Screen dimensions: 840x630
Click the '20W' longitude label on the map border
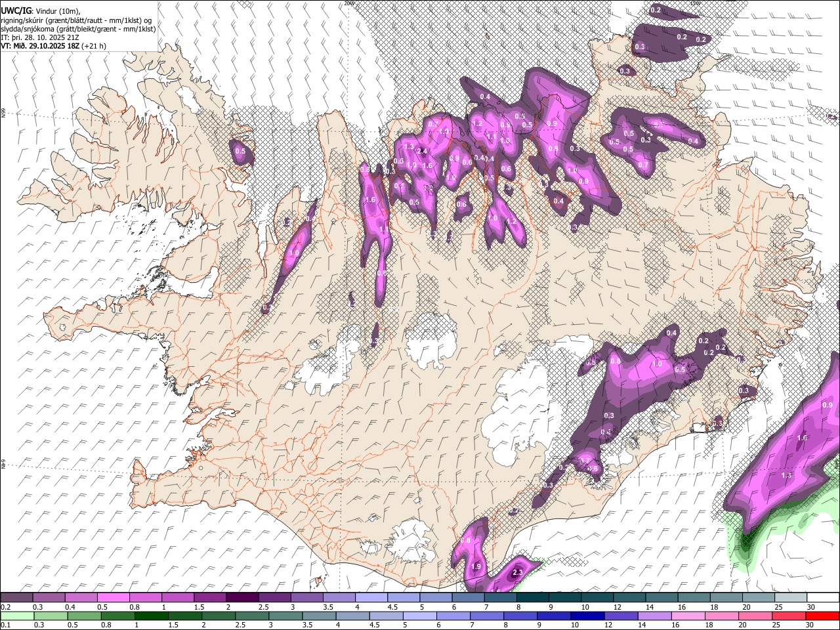tap(349, 3)
